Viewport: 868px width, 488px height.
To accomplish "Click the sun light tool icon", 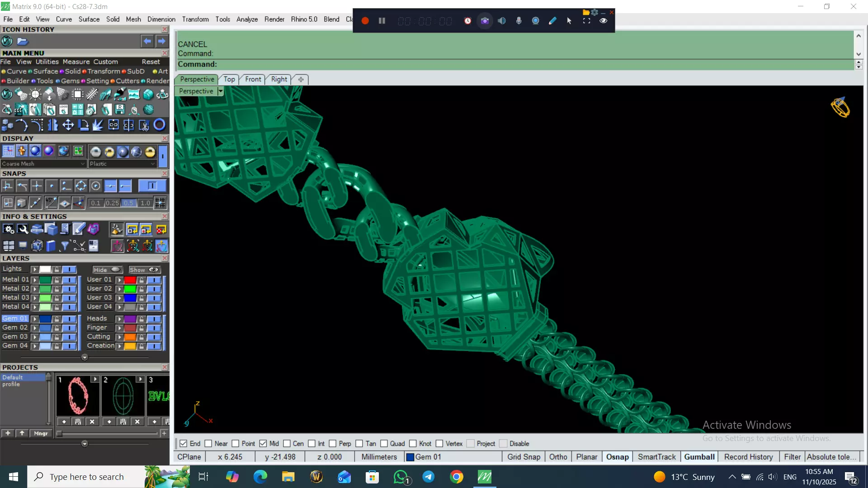I will pyautogui.click(x=35, y=94).
